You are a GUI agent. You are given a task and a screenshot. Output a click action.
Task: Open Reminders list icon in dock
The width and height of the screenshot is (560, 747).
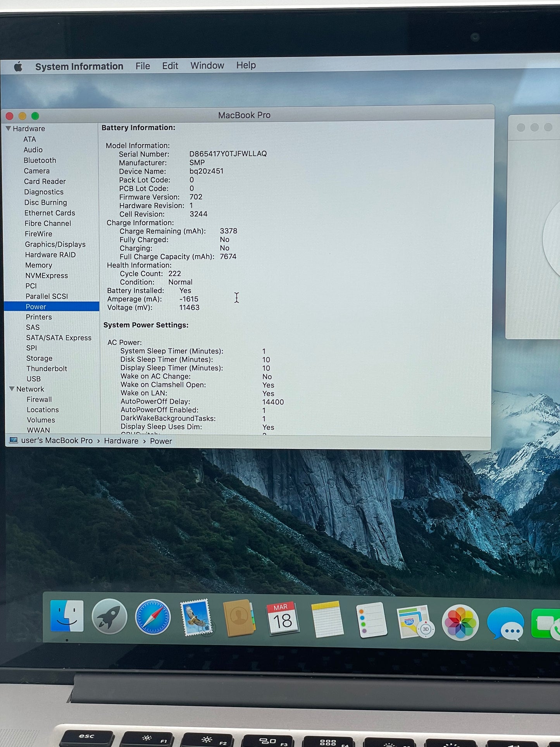point(371,620)
